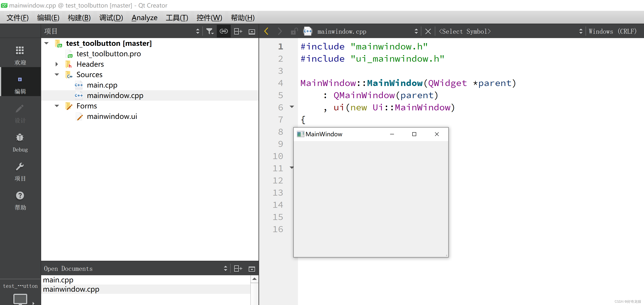Collapse the Forms folder

(57, 106)
